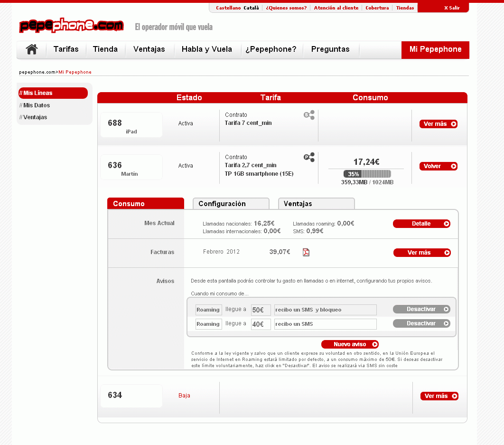Click Febrero 2012 invoice label
The image size is (504, 445).
(221, 252)
